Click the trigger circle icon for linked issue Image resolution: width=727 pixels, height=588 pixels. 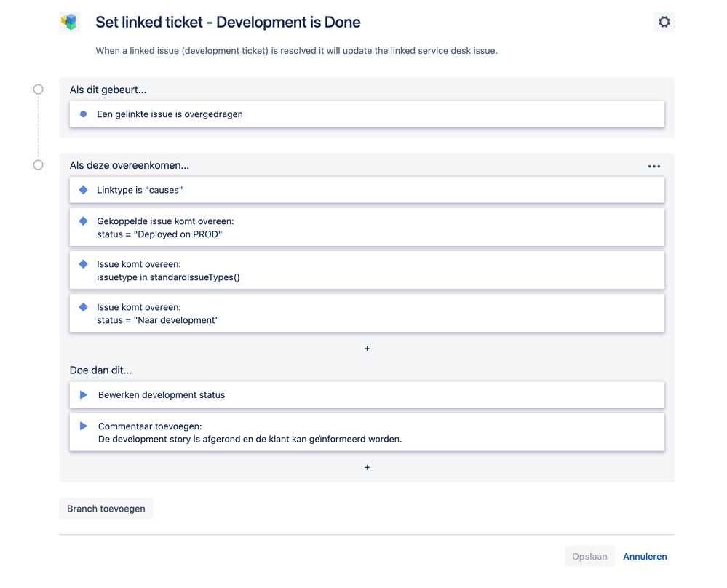click(83, 114)
